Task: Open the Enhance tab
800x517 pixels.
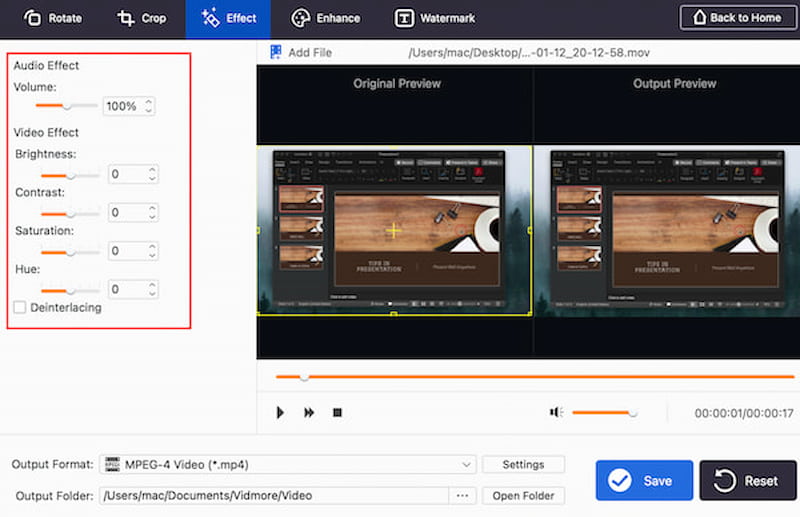Action: point(325,18)
